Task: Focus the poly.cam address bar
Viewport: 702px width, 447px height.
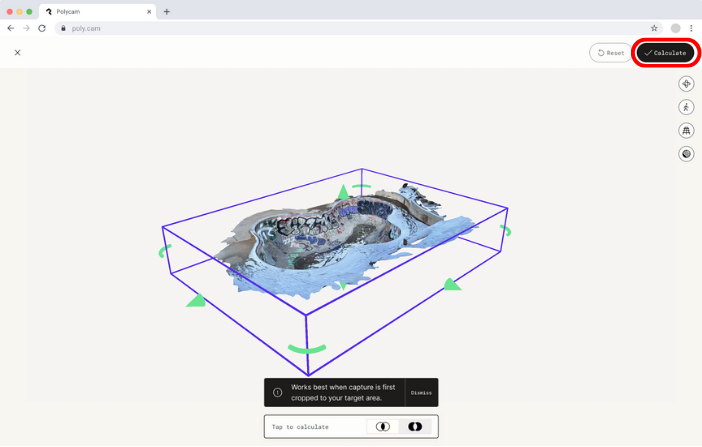Action: [358, 28]
